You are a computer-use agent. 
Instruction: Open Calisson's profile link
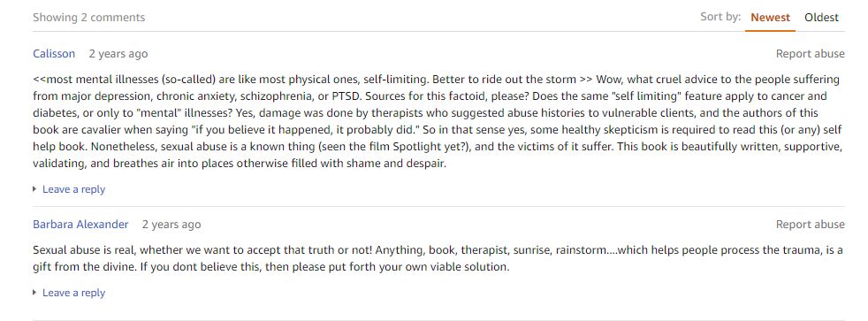tap(54, 54)
